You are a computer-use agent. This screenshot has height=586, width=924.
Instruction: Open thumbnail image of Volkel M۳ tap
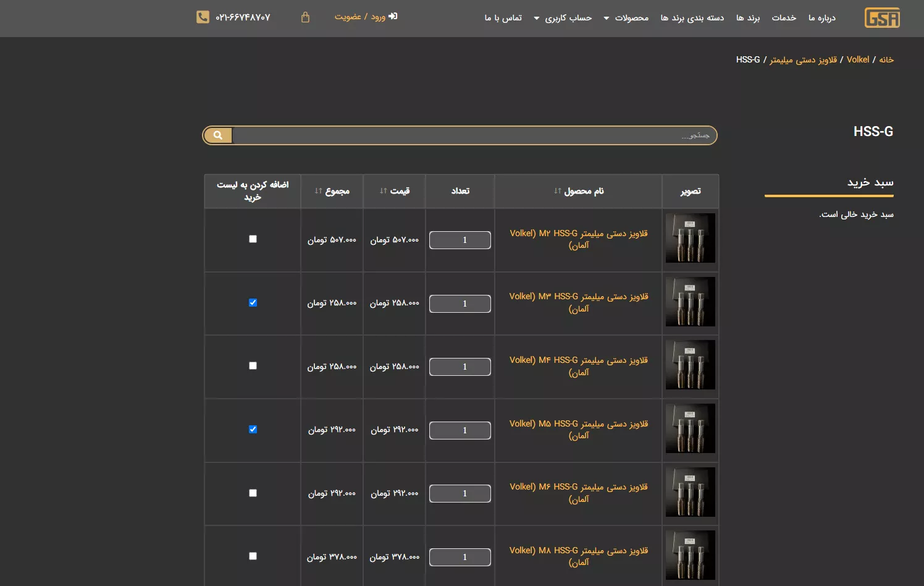pos(691,302)
